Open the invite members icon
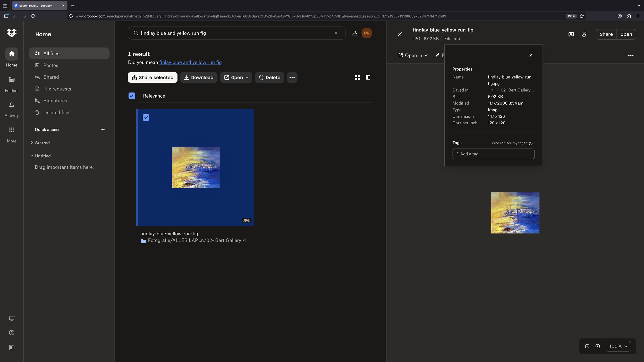This screenshot has height=362, width=644. (x=355, y=33)
